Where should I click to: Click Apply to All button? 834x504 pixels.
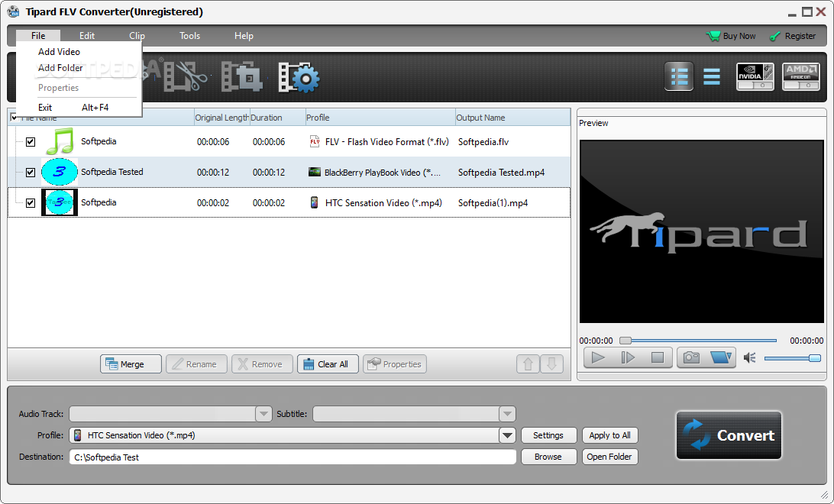click(609, 435)
